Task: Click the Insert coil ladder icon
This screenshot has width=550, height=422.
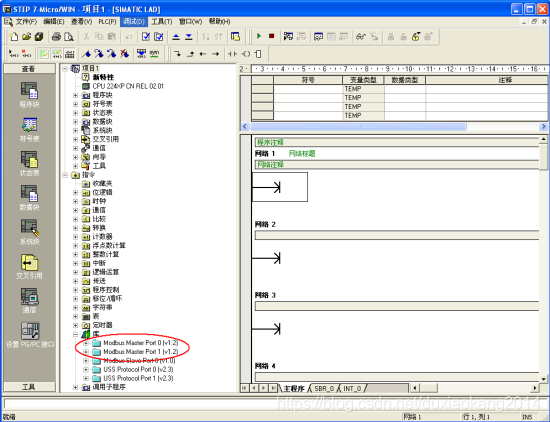Action: point(246,54)
